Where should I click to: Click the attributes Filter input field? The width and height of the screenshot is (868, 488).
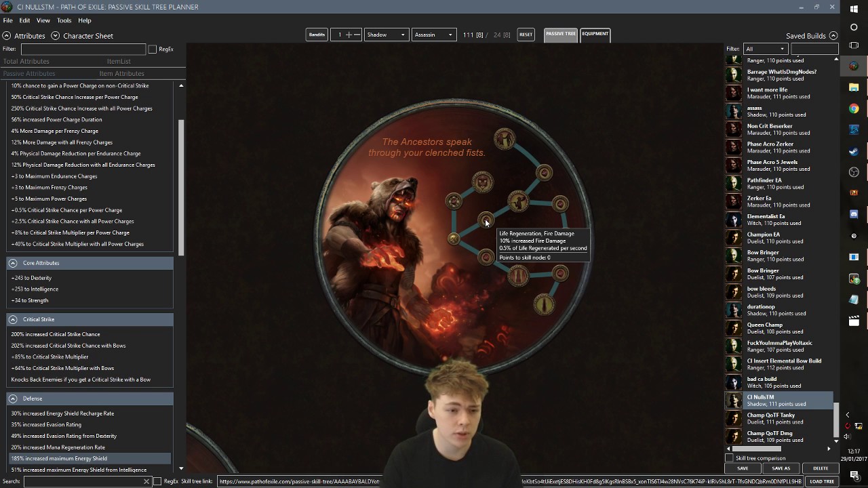pyautogui.click(x=83, y=49)
